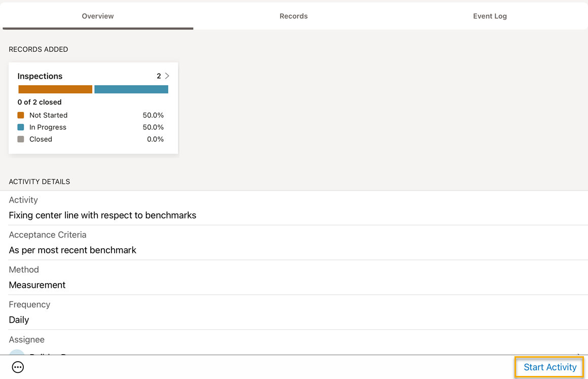Open the more options ellipsis menu
588x379 pixels.
pos(18,367)
